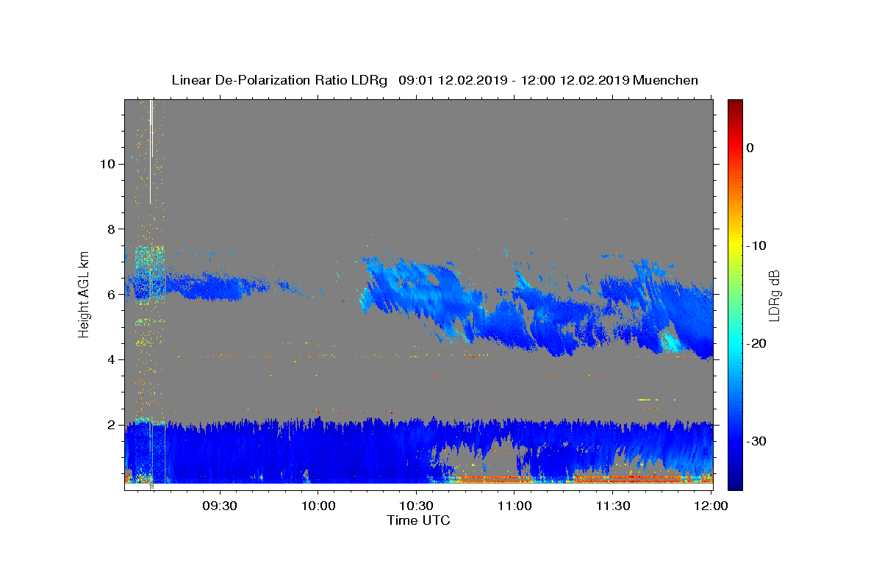The width and height of the screenshot is (882, 588).
Task: Click the height tick label 8
Action: [113, 229]
